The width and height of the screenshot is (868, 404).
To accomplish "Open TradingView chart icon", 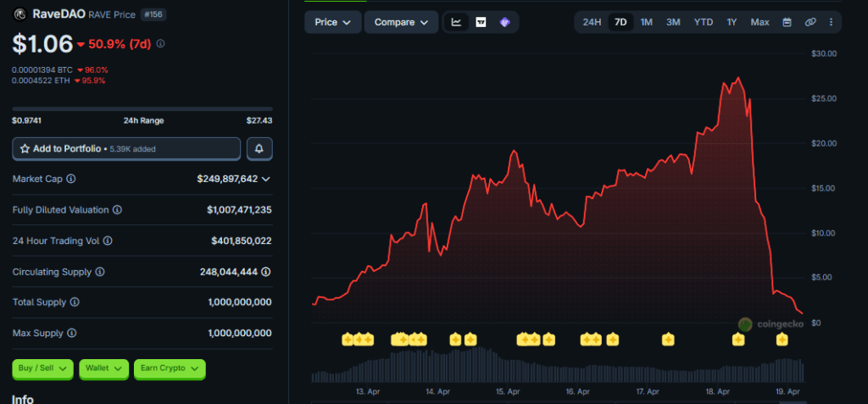I will (x=481, y=22).
